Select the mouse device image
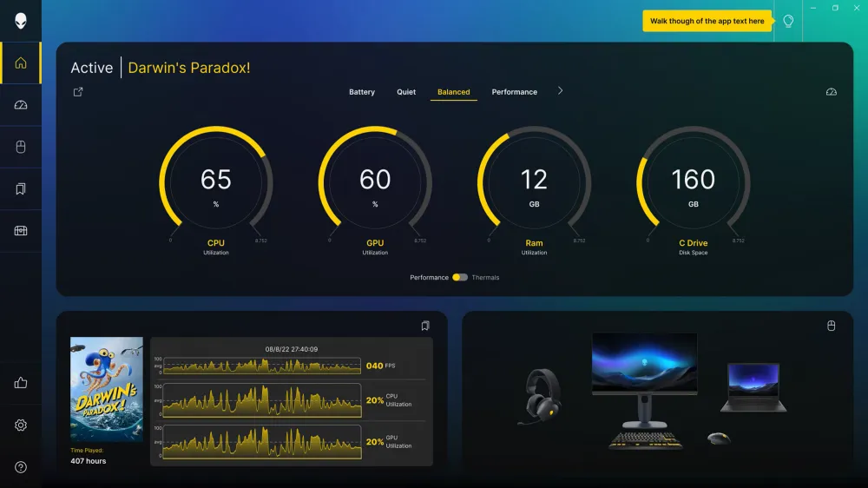This screenshot has height=488, width=868. [x=719, y=439]
